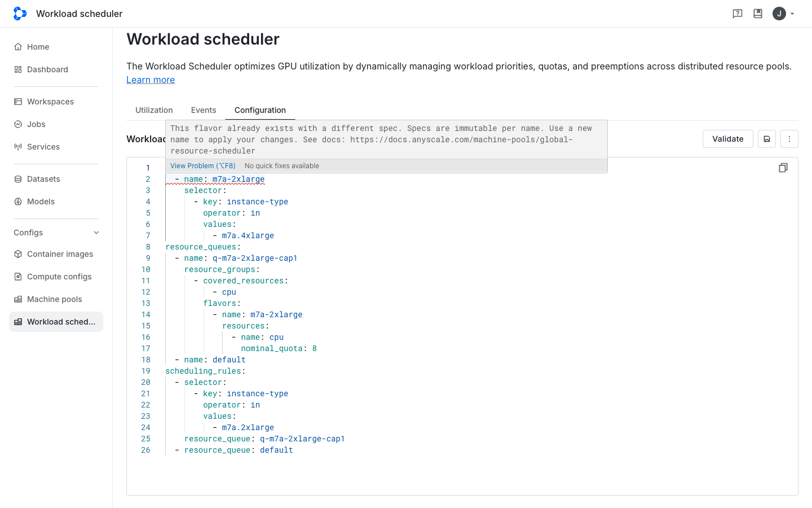Click the save configuration icon
The image size is (812, 508).
click(767, 139)
